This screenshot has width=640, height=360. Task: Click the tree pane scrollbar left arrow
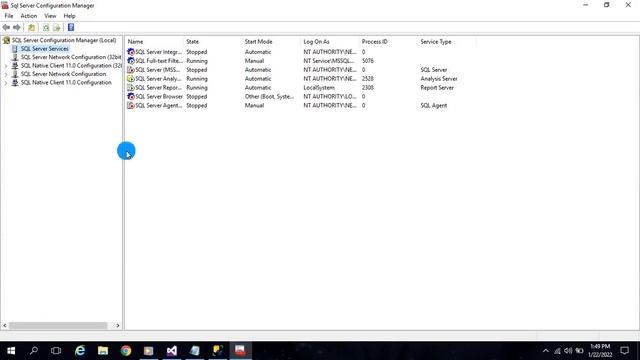pyautogui.click(x=4, y=325)
